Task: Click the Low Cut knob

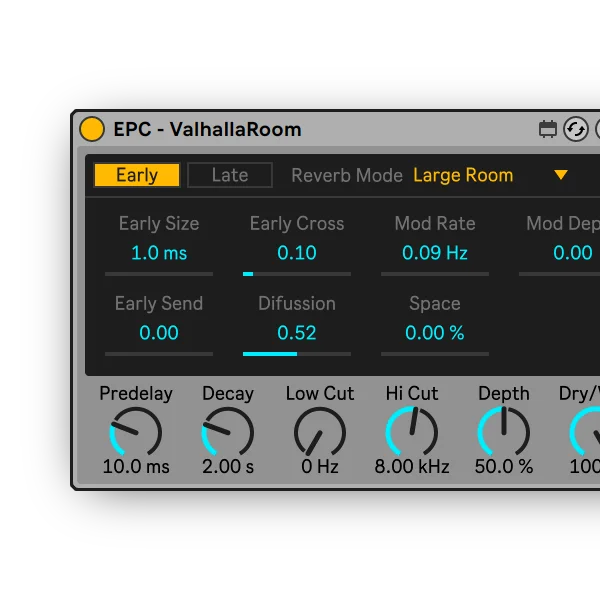Action: [320, 432]
